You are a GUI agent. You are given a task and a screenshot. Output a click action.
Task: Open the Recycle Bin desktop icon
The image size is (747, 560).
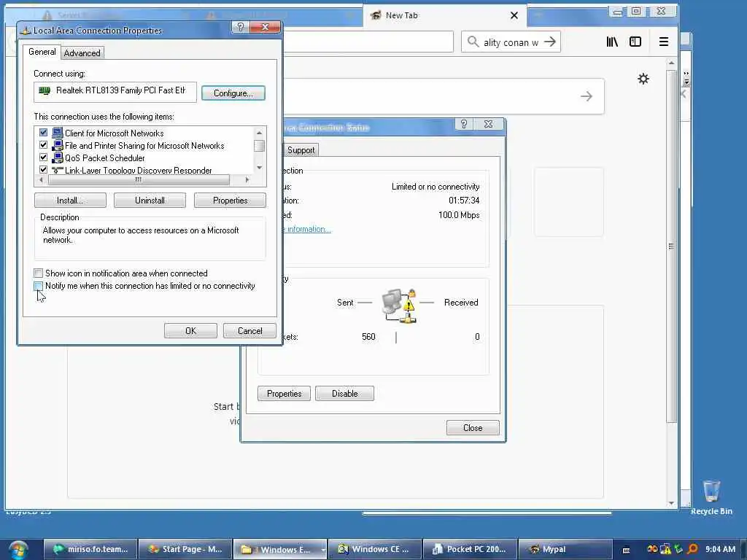(711, 497)
